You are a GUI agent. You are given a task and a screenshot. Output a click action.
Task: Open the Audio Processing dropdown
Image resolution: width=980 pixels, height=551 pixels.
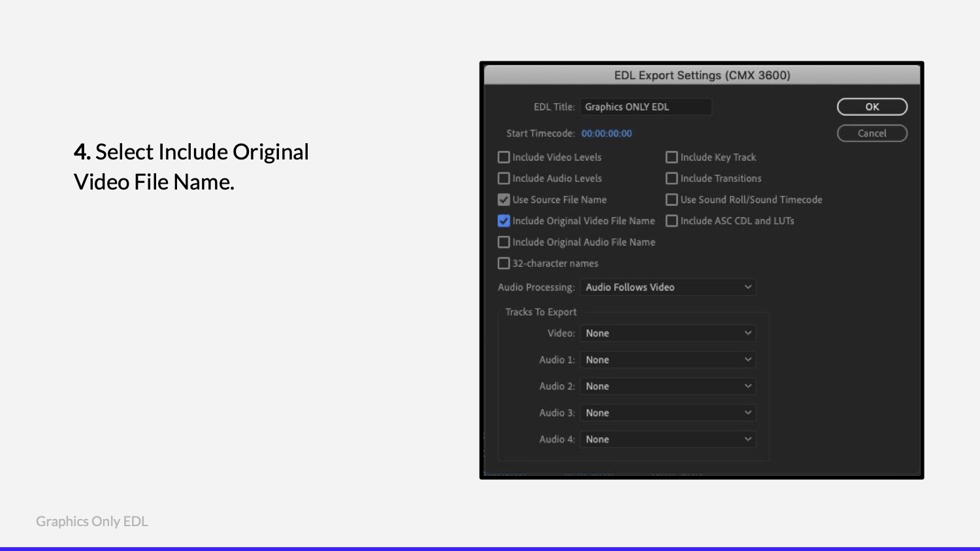[668, 287]
